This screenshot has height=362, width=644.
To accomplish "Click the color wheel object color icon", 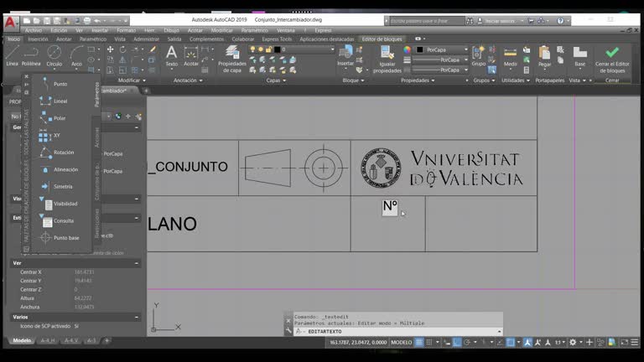I will pyautogui.click(x=407, y=49).
